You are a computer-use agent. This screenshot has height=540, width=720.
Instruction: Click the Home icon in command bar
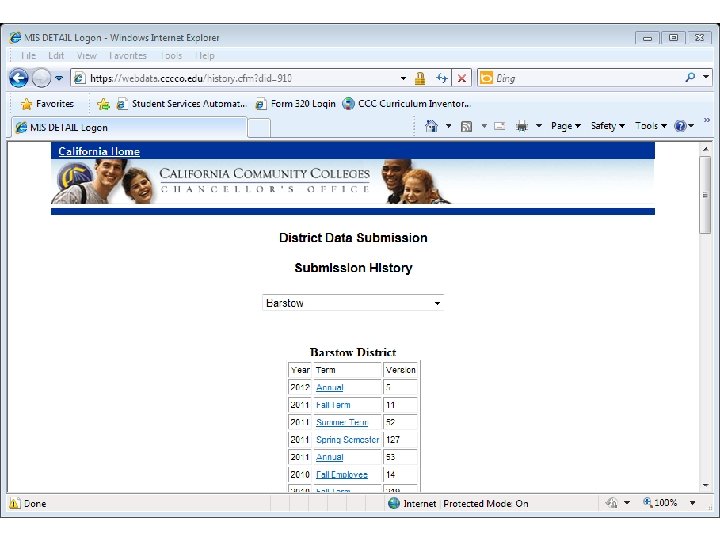(431, 126)
